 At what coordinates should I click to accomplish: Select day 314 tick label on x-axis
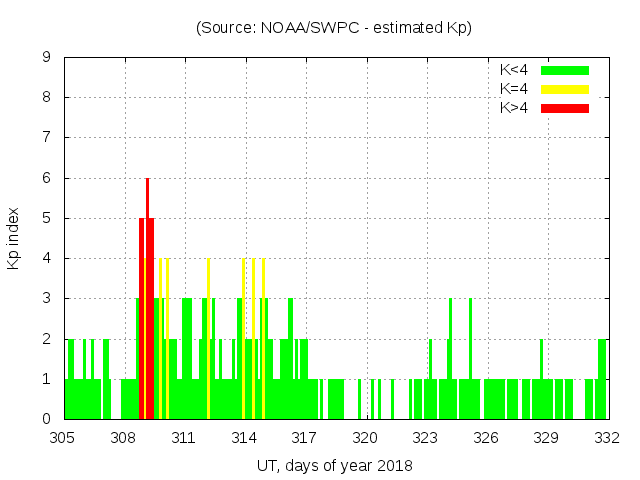tap(244, 438)
